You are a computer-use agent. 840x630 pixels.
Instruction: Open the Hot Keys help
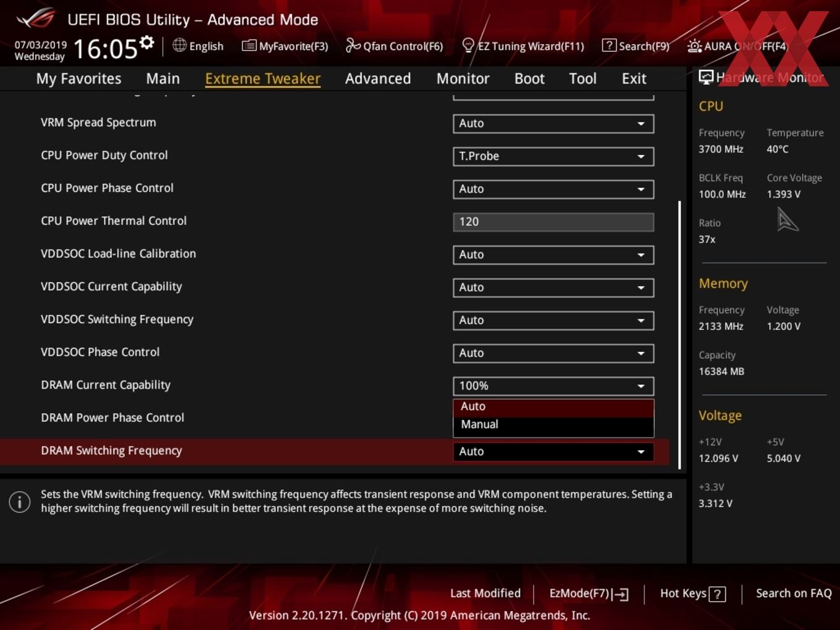pyautogui.click(x=692, y=594)
